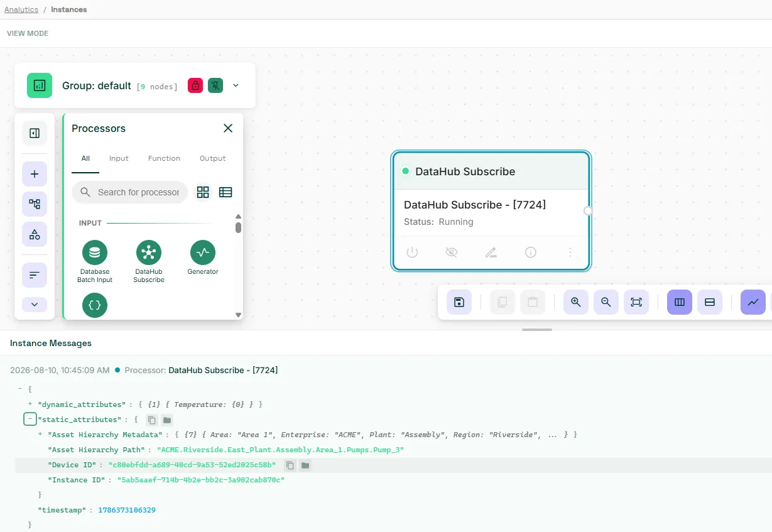This screenshot has height=532, width=772.
Task: Click the plus add button in left toolbar
Action: (35, 174)
